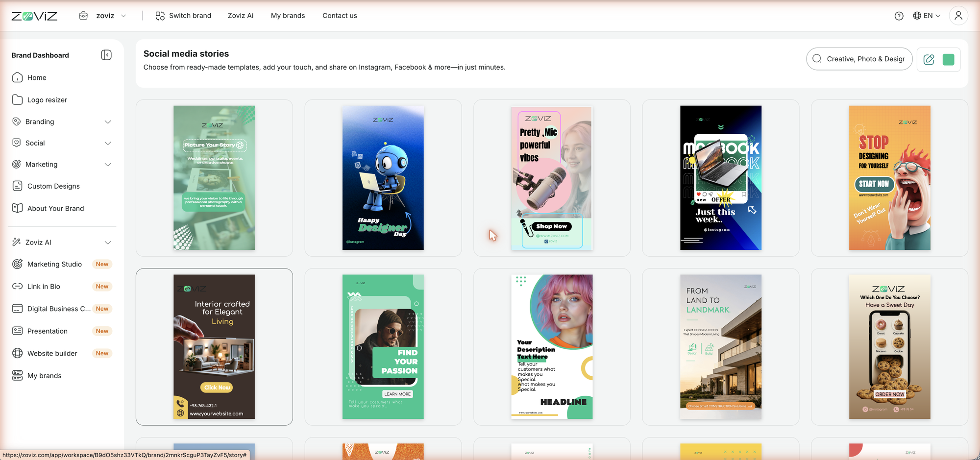Open the MacBook Just this week template
The width and height of the screenshot is (980, 460).
(721, 178)
